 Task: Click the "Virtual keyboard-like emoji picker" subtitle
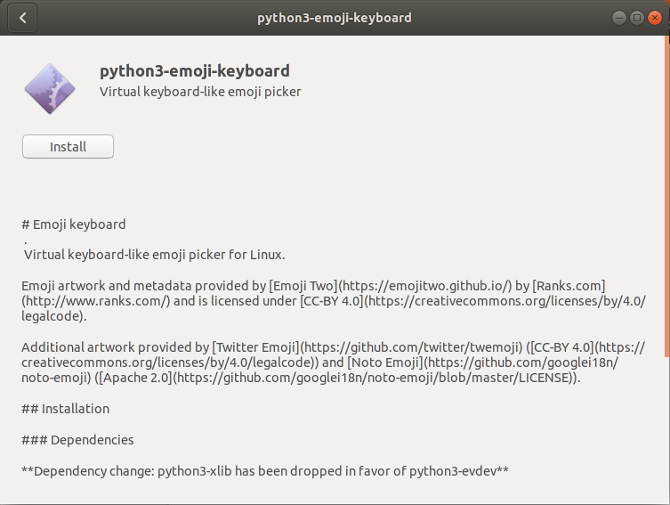click(x=200, y=92)
